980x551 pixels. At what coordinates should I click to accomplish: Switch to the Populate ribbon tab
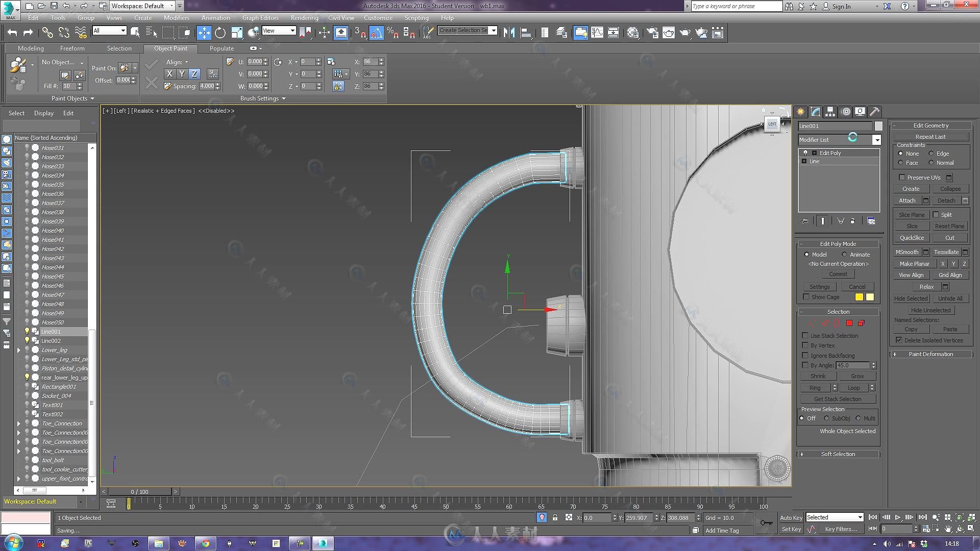[222, 48]
